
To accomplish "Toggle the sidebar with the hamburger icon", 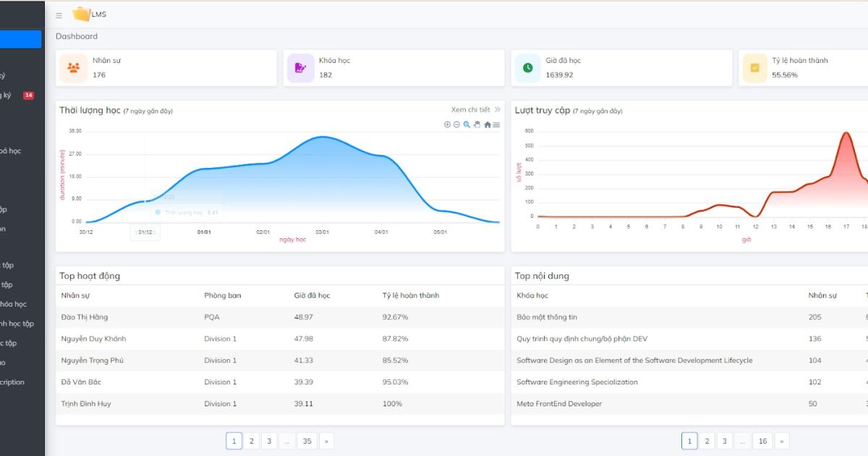I will (59, 15).
